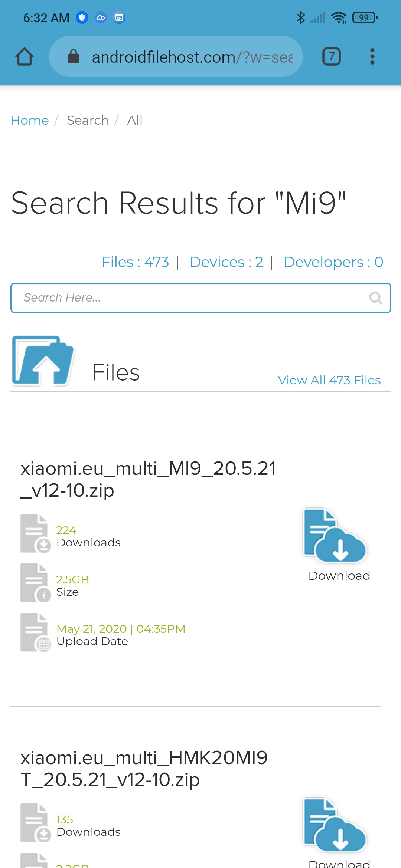The image size is (401, 868).
Task: Tap the lock icon in the address bar
Action: click(x=74, y=56)
